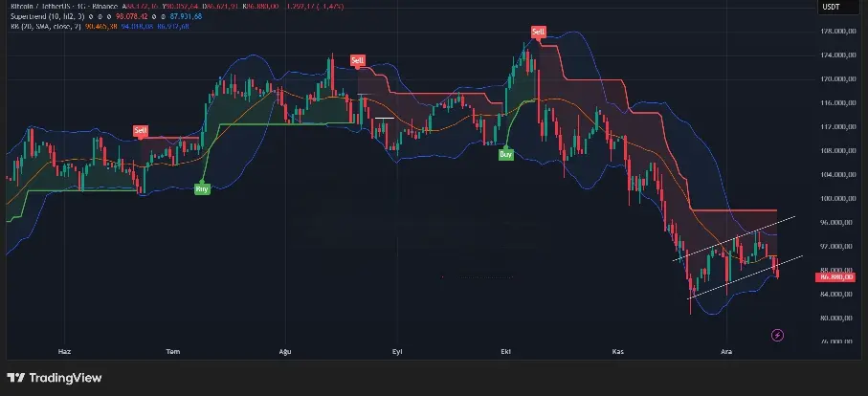Click the October Sell signal label
Screen dimensions: 868x396
click(538, 33)
